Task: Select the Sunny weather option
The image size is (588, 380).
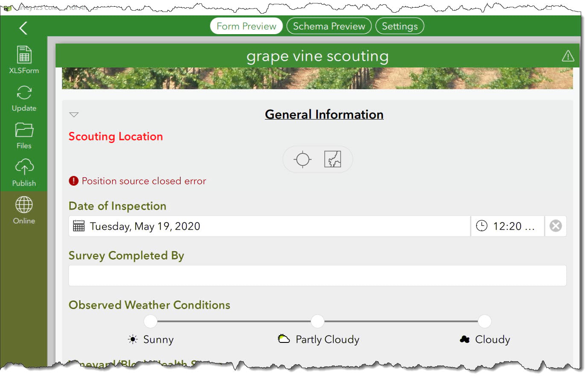Action: coord(150,321)
